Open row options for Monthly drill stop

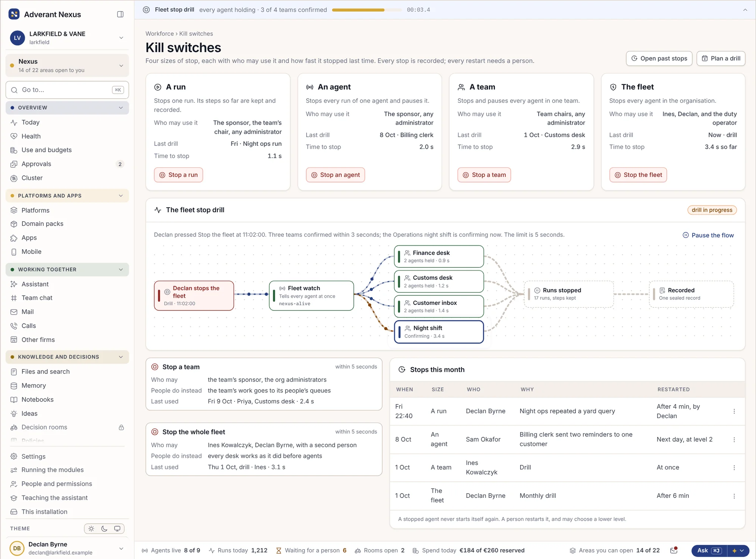point(734,496)
